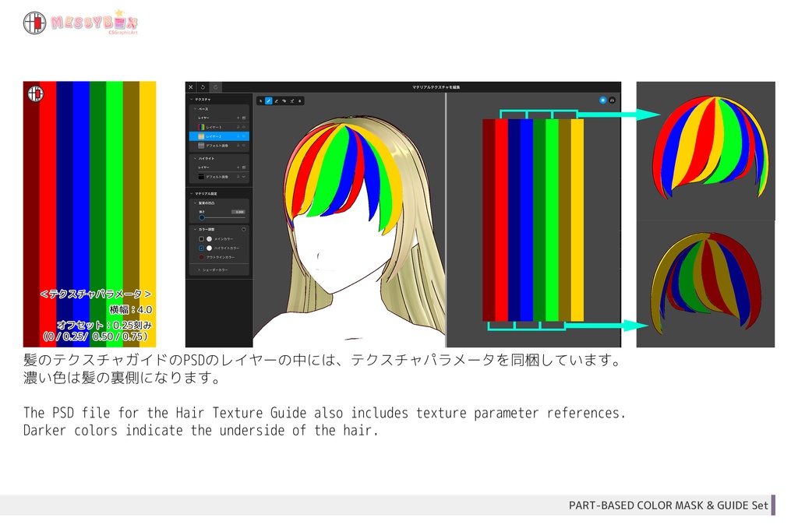Collapse the カラー調整 subsection
Image resolution: width=798 pixels, height=532 pixels.
click(x=195, y=229)
